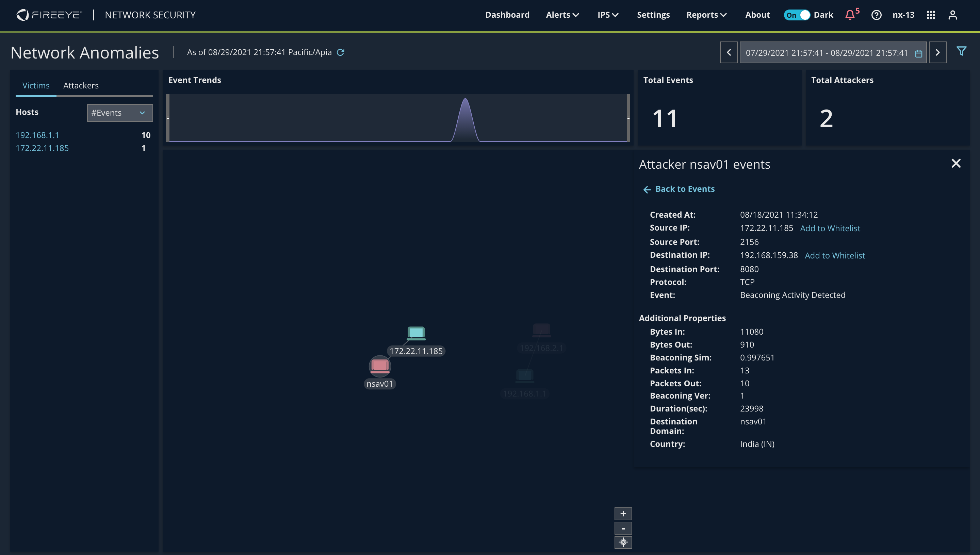Click the left handle of Event Trends range
Image resolution: width=980 pixels, height=555 pixels.
tap(168, 118)
